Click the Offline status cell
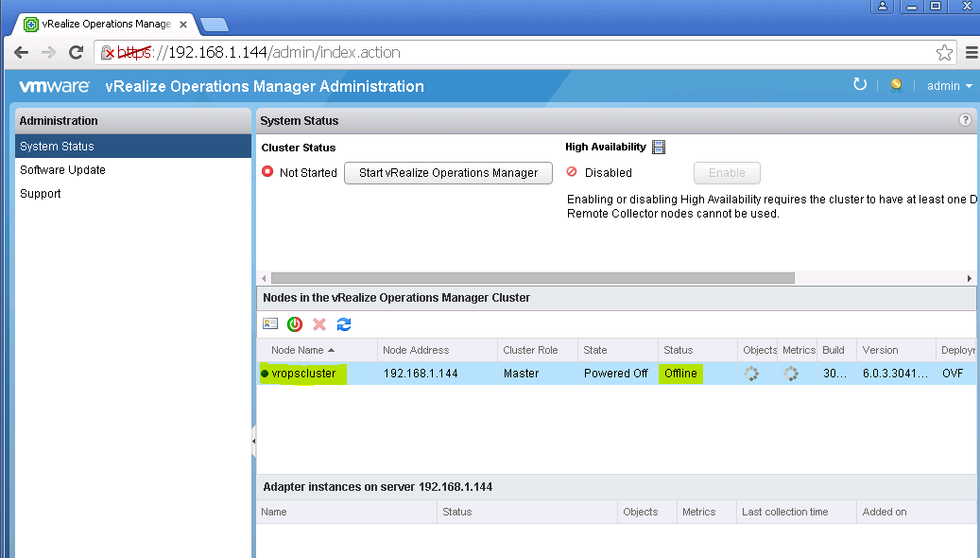Screen dimensions: 980x558 [680, 374]
